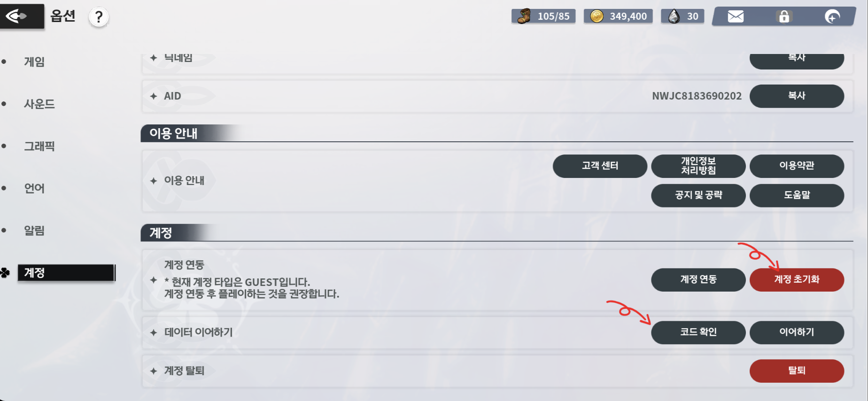Open the 그래픽 settings tab

[39, 147]
